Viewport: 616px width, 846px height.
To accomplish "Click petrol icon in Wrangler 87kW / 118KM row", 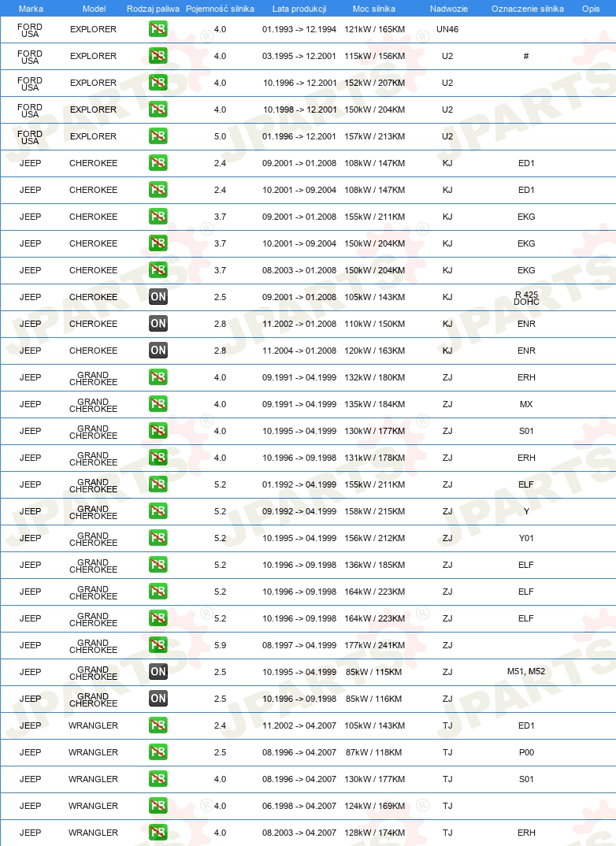I will click(158, 752).
